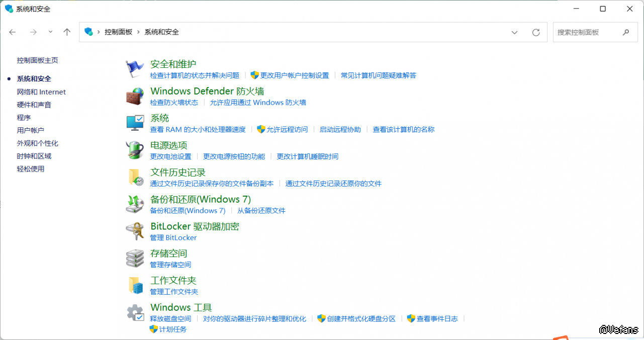This screenshot has width=644, height=340.
Task: Click 对你的驱动器进行碎片整理和优化 link
Action: [x=254, y=319]
